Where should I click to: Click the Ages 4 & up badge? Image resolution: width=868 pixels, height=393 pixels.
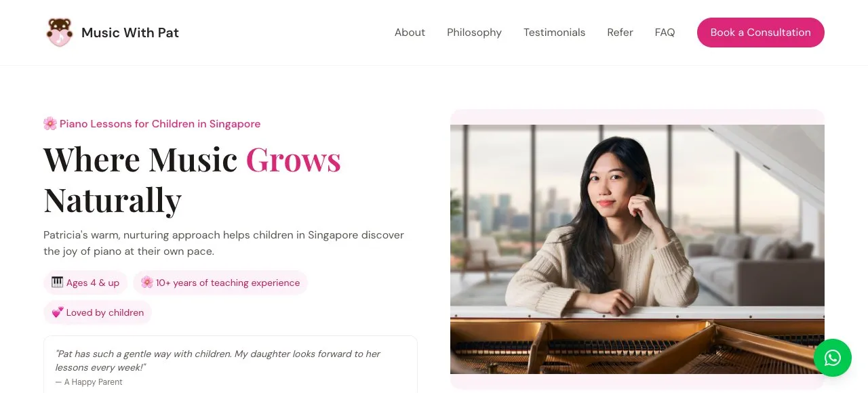[x=85, y=283]
